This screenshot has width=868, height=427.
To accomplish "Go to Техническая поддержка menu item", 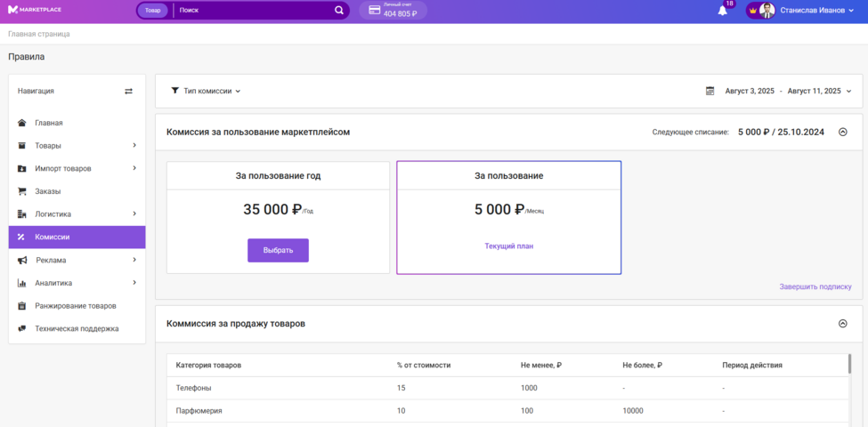I will point(77,328).
